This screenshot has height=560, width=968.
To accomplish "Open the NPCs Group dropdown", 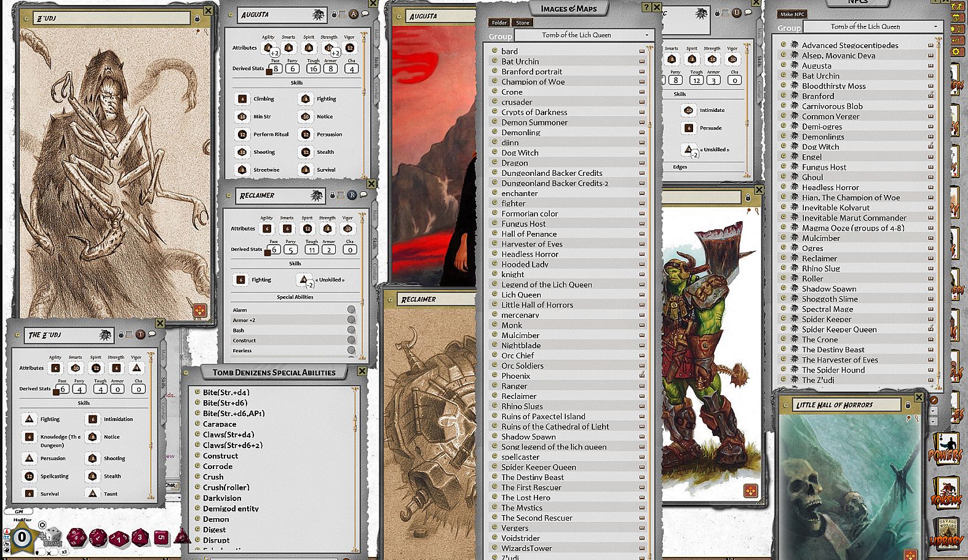I will tap(873, 27).
